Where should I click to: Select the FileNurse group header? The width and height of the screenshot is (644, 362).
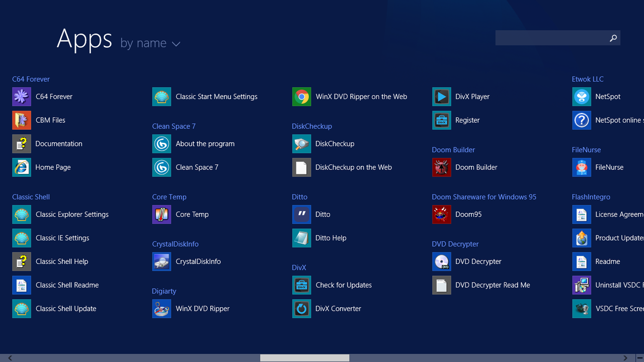[x=586, y=150]
